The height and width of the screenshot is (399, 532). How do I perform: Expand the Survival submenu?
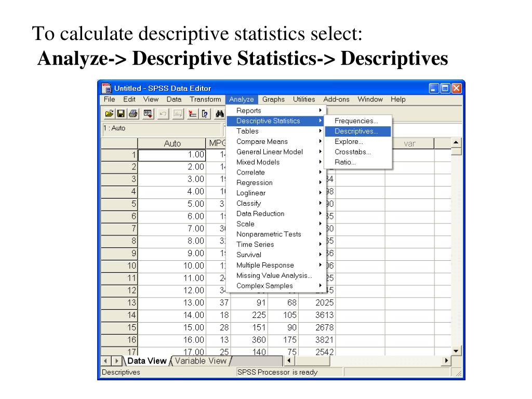tap(276, 255)
